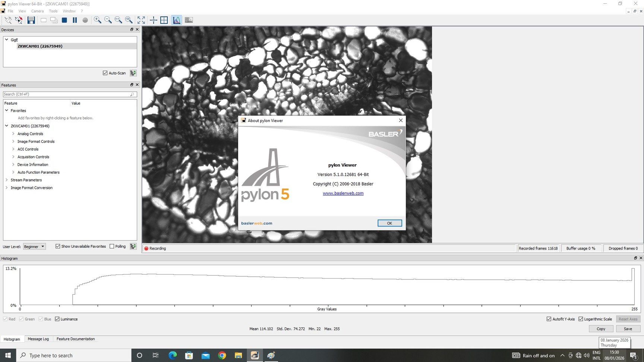Click the Zoom Out magnifier icon
Viewport: 644px width, 362px height.
[x=108, y=20]
